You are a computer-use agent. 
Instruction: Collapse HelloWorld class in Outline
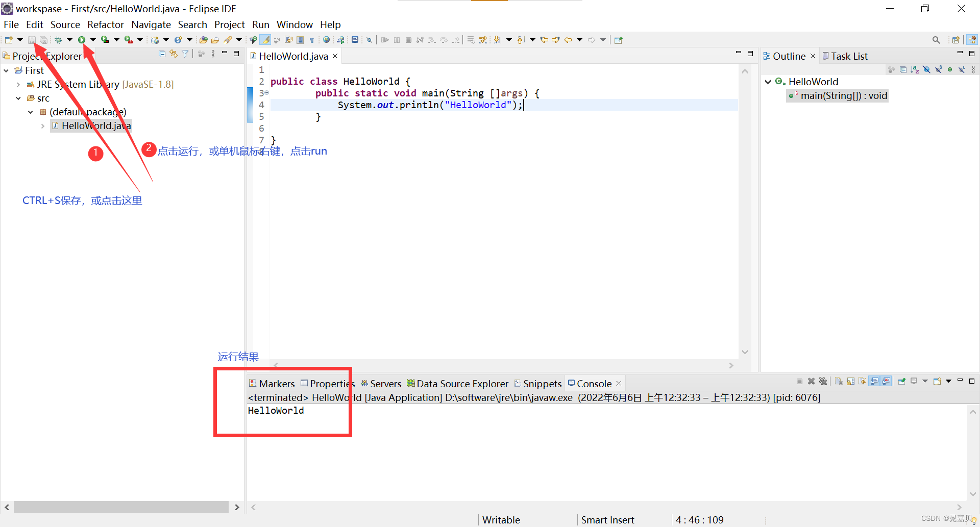pos(768,82)
